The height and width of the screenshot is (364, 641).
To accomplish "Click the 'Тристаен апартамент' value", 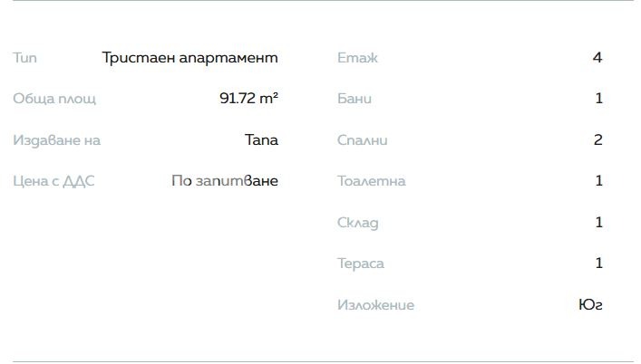I will (x=189, y=58).
